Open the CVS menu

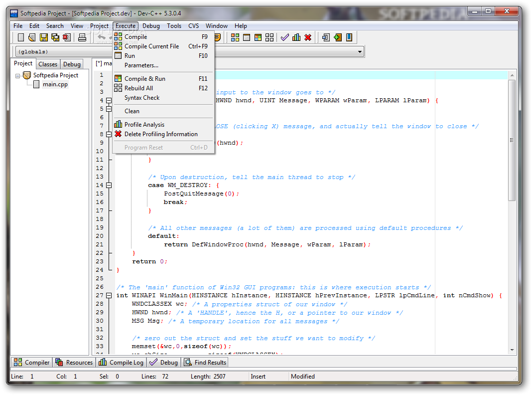(193, 26)
